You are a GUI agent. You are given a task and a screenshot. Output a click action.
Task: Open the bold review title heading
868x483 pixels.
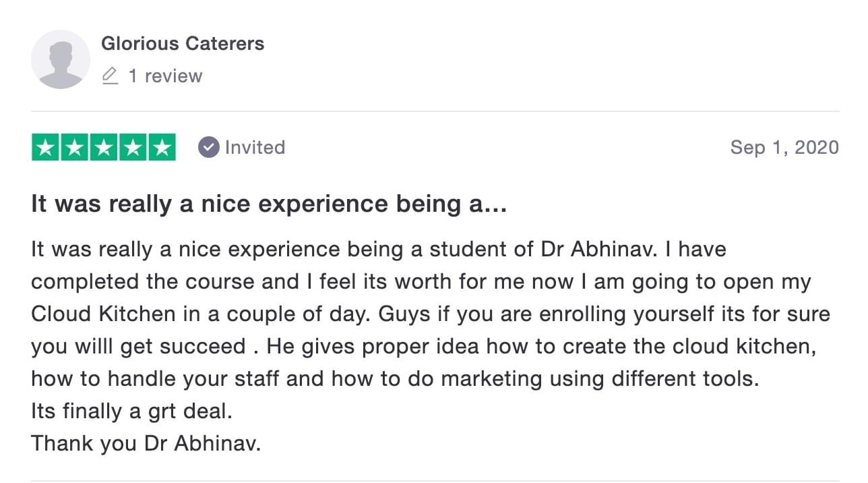point(269,204)
